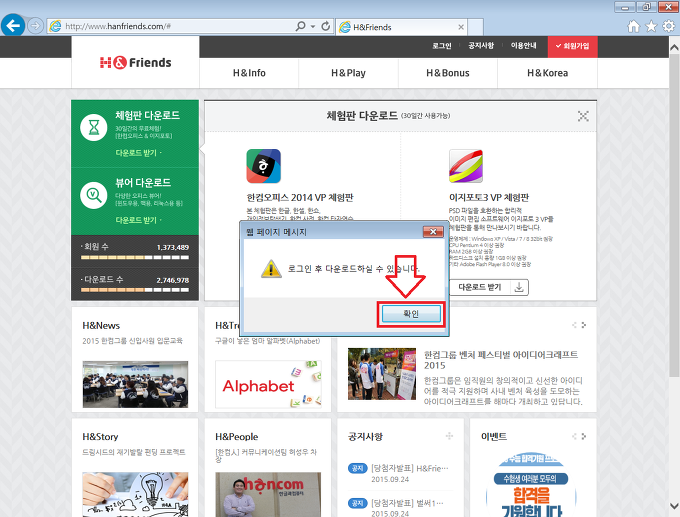Open the H&News classroom thumbnail
The width and height of the screenshot is (680, 517).
[x=135, y=384]
